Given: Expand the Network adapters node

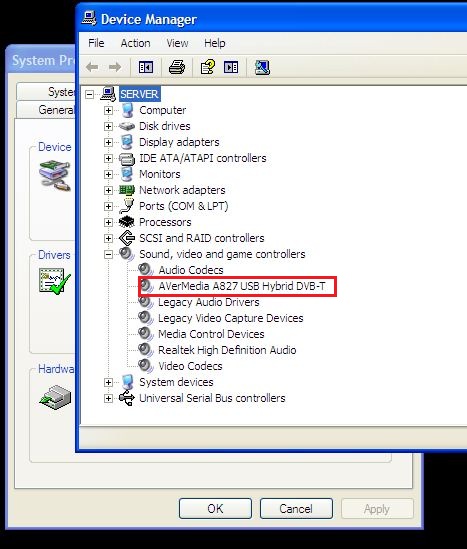Looking at the screenshot, I should click(x=108, y=190).
